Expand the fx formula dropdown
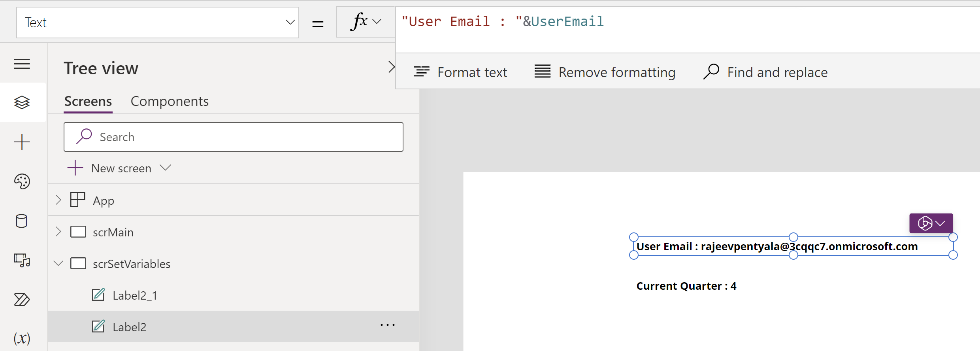 [366, 22]
